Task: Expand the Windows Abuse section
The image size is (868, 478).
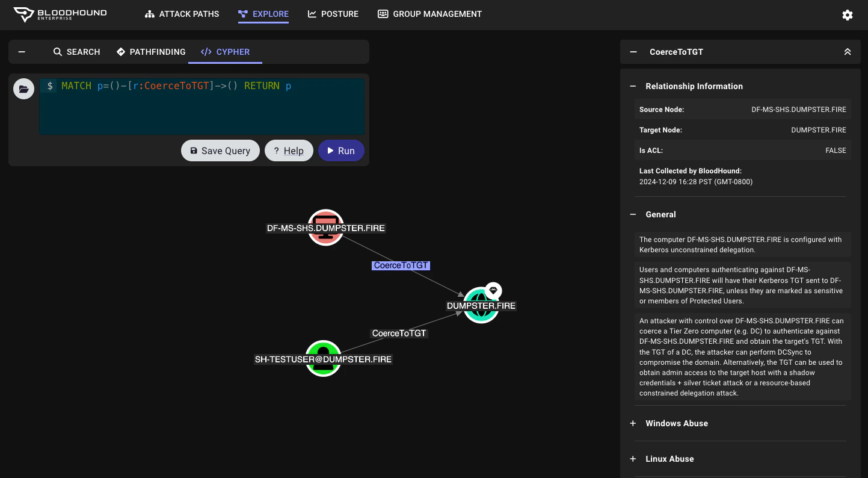Action: point(633,423)
